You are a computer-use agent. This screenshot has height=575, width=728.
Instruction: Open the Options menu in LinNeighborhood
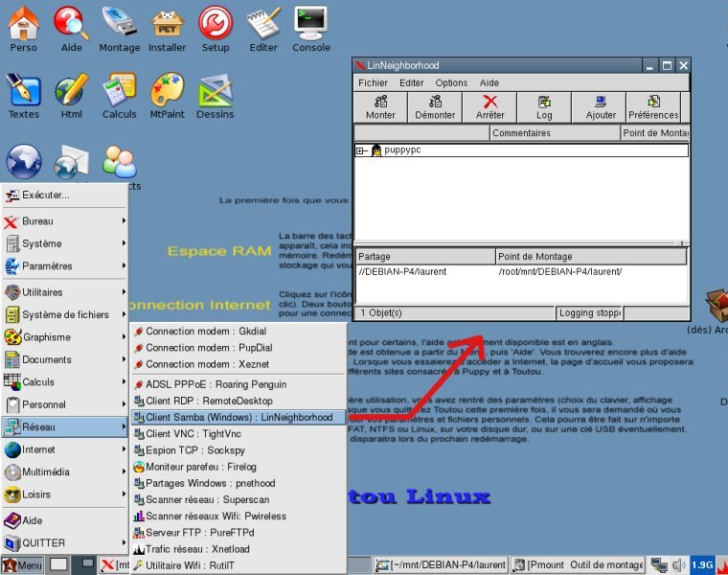pyautogui.click(x=451, y=83)
